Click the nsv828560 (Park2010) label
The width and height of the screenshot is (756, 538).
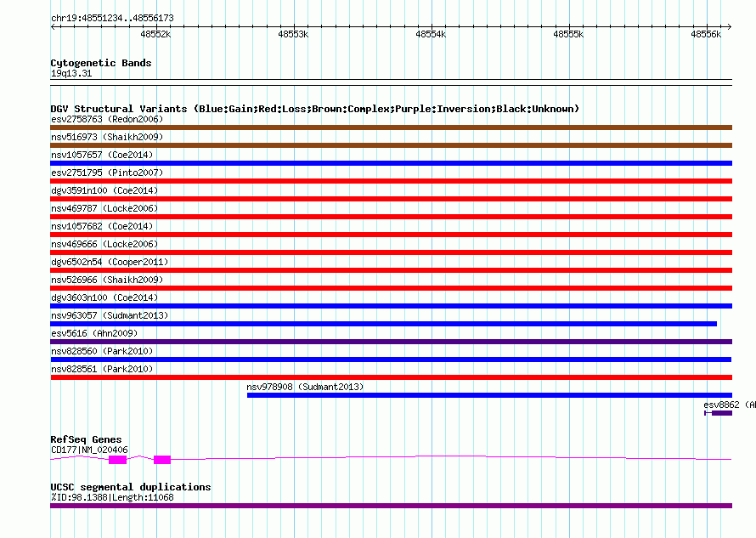click(x=102, y=351)
